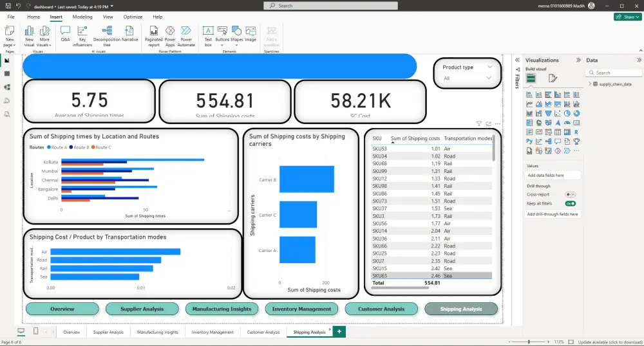Open the View ribbon tab

coord(108,17)
